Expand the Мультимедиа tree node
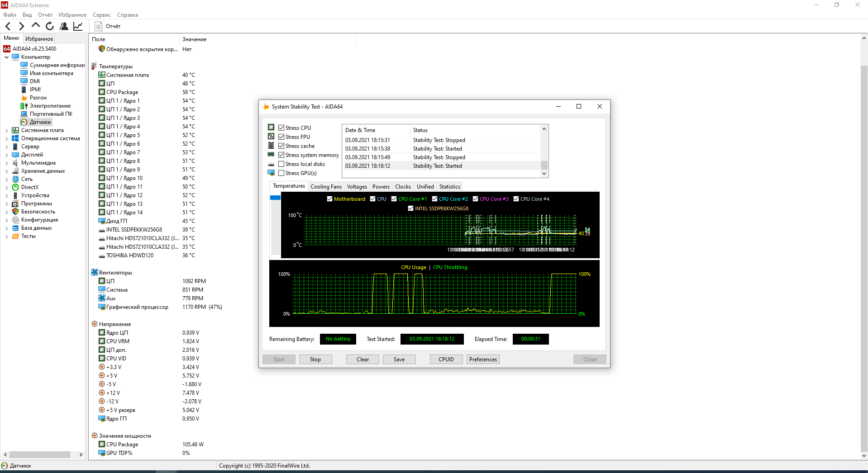This screenshot has width=868, height=473. click(6, 163)
